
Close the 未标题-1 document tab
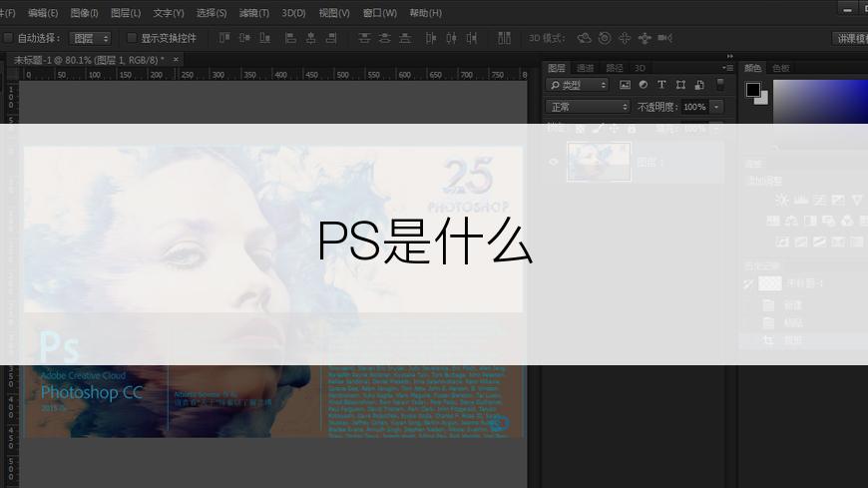tap(177, 59)
